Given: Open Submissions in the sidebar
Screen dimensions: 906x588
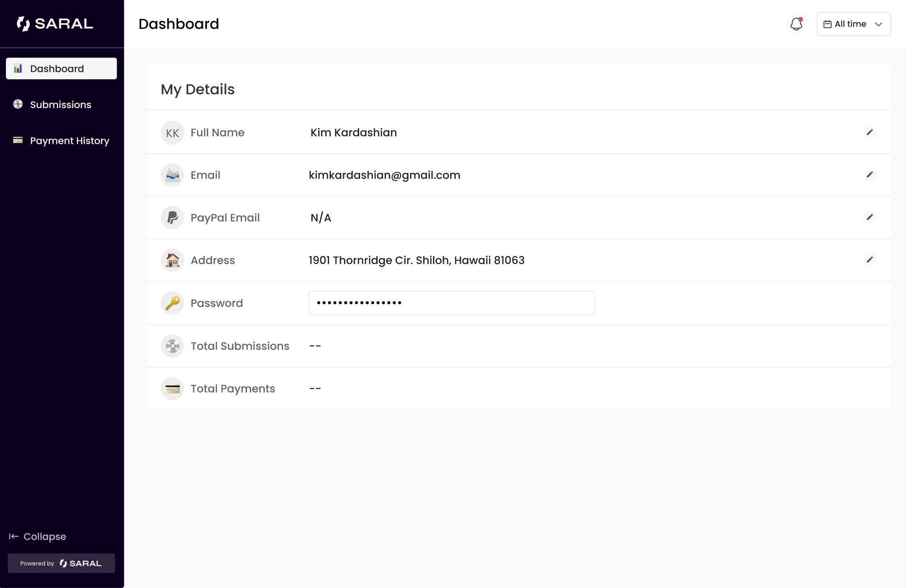Looking at the screenshot, I should click(62, 104).
